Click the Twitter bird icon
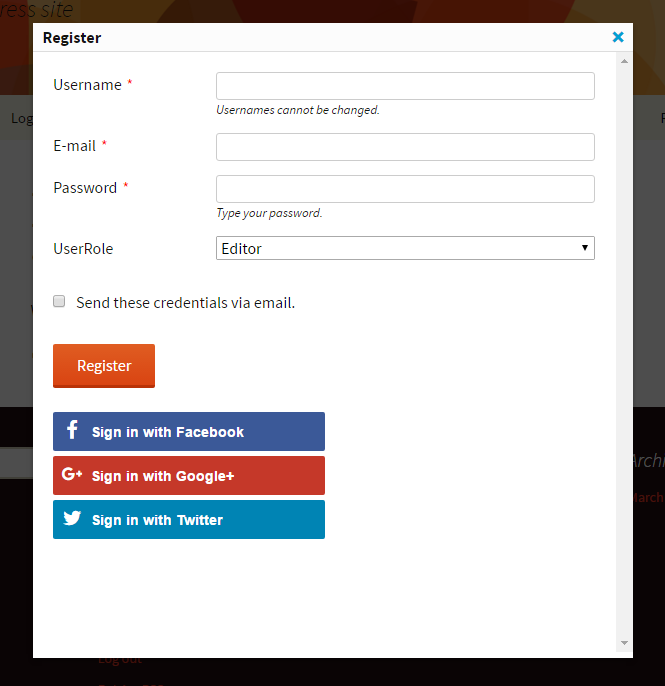The image size is (665, 686). (72, 518)
